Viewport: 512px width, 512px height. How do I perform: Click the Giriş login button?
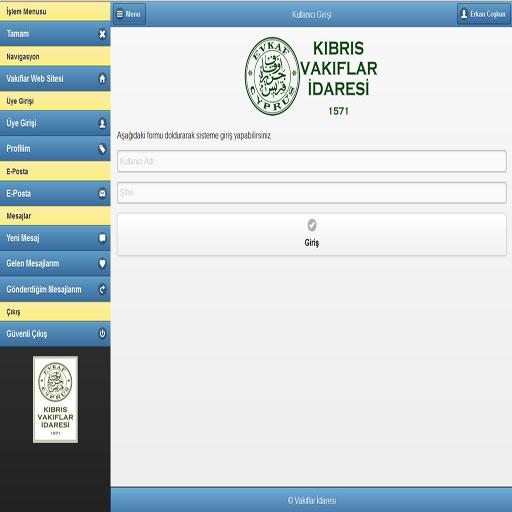[312, 235]
